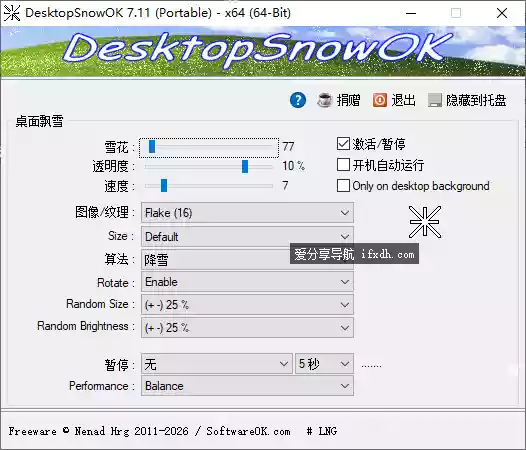Click the # LNG language link
526x450 pixels.
coord(321,431)
